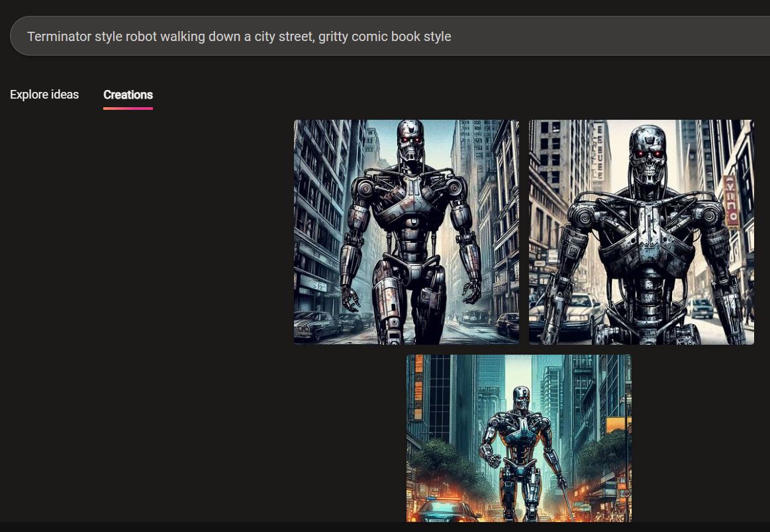
Task: Click the prompt text input field
Action: click(x=390, y=36)
